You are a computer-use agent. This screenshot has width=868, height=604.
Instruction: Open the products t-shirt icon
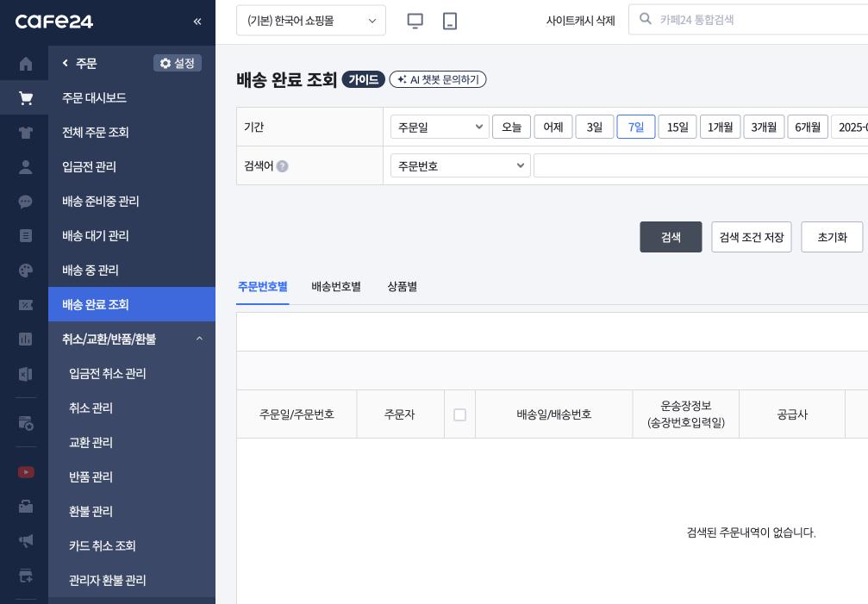pos(25,133)
